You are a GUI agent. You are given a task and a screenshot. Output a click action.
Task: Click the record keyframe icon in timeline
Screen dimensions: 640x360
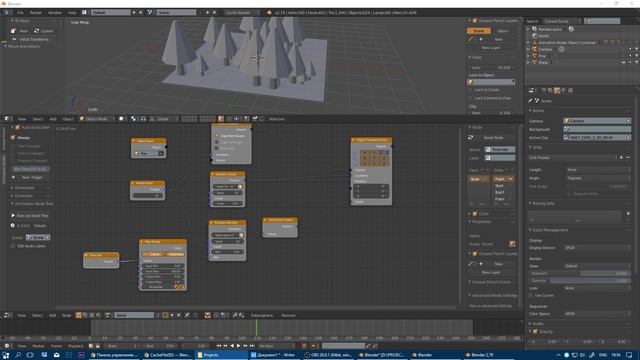[304, 346]
